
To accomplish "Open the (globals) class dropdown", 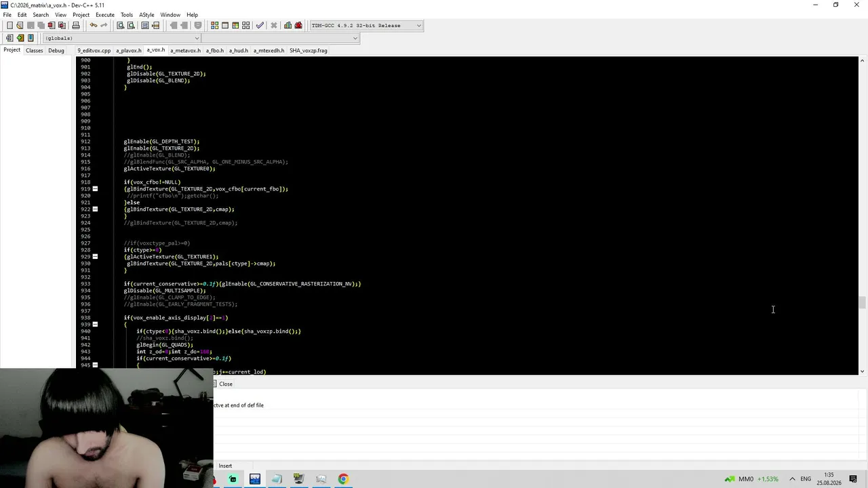I will (121, 38).
